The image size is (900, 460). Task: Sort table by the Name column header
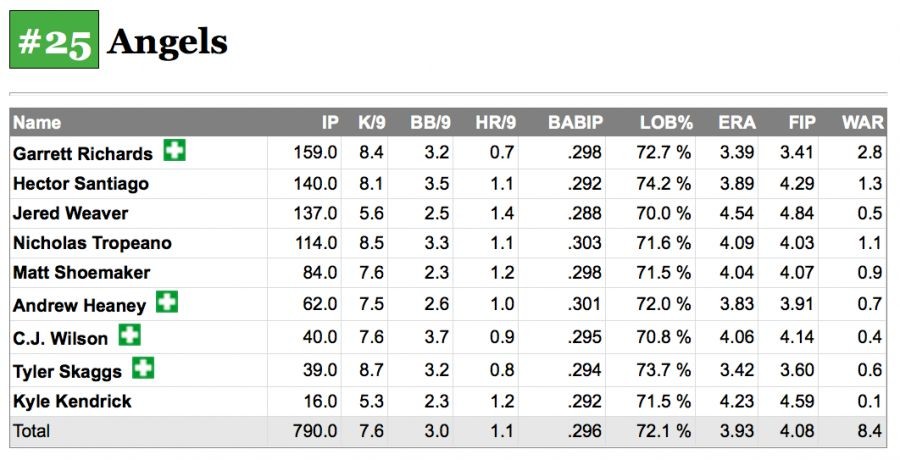[37, 123]
